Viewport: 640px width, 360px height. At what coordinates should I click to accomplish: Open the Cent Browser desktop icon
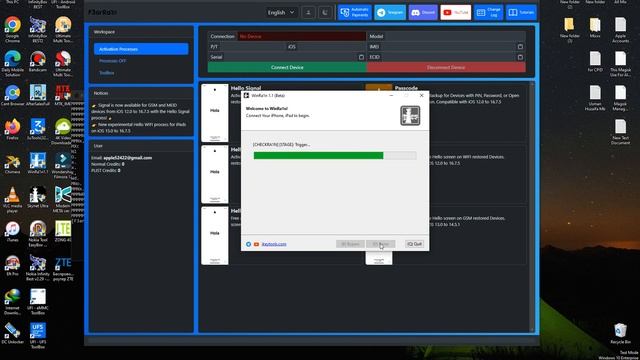click(12, 96)
